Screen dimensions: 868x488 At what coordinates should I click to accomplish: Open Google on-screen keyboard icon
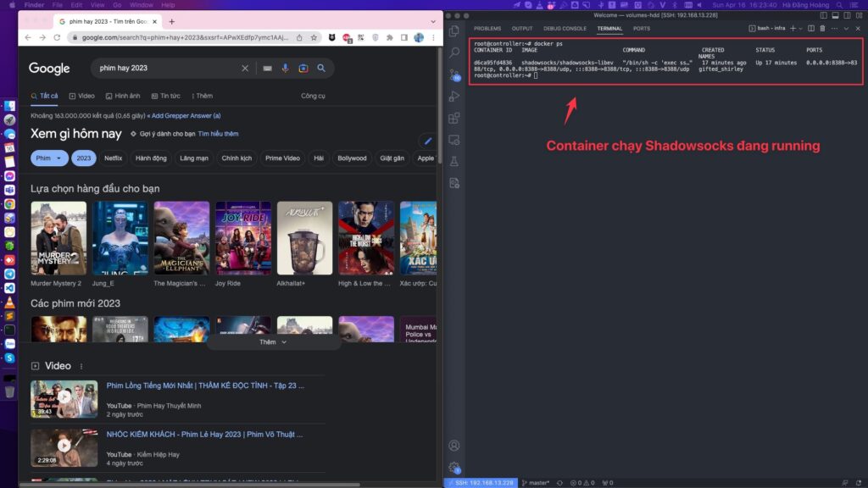(x=267, y=68)
